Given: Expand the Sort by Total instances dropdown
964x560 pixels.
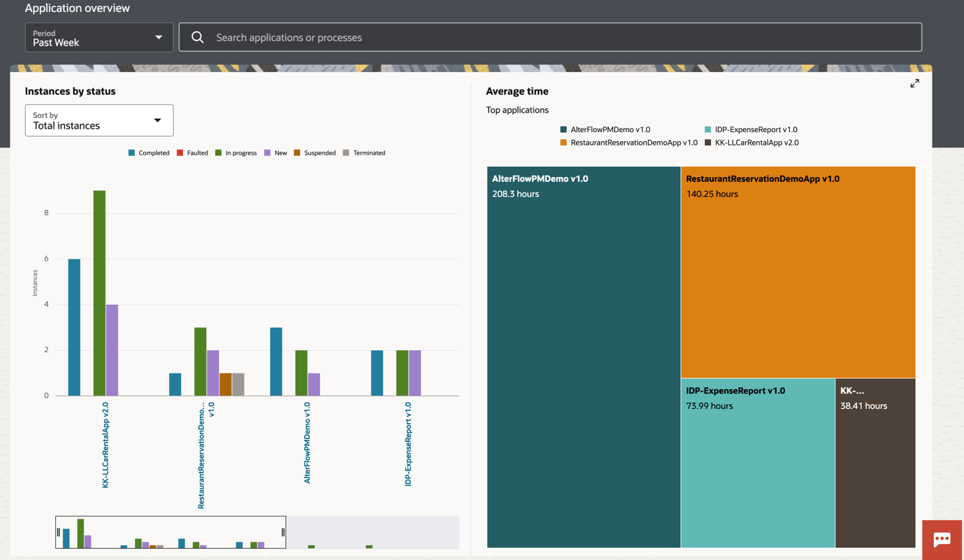Looking at the screenshot, I should [x=99, y=120].
